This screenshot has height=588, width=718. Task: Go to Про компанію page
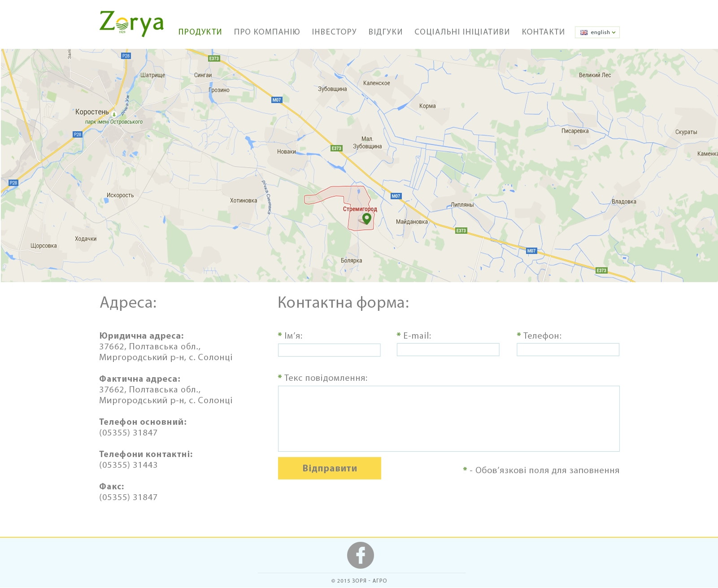pos(267,32)
